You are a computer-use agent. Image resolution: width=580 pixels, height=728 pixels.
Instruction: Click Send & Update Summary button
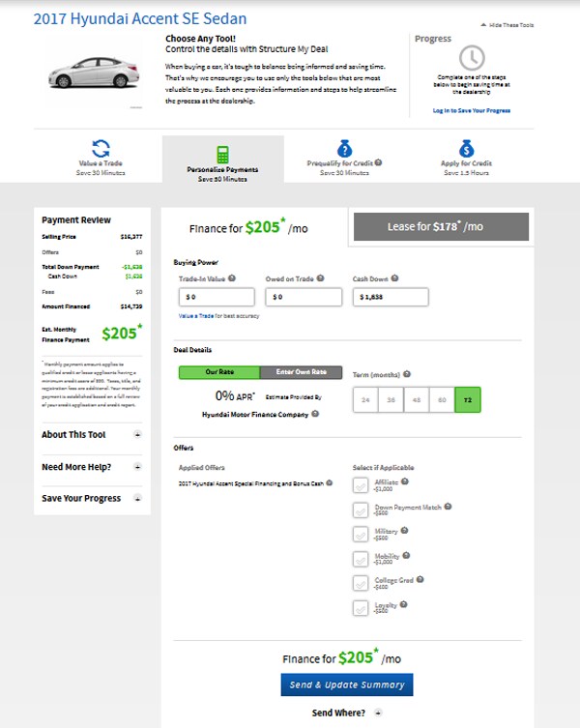point(347,684)
